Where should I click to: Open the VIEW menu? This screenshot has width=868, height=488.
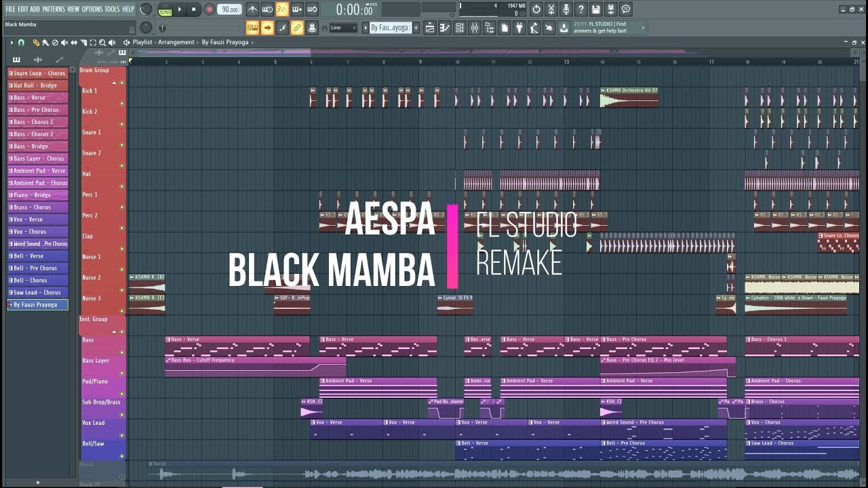(73, 9)
